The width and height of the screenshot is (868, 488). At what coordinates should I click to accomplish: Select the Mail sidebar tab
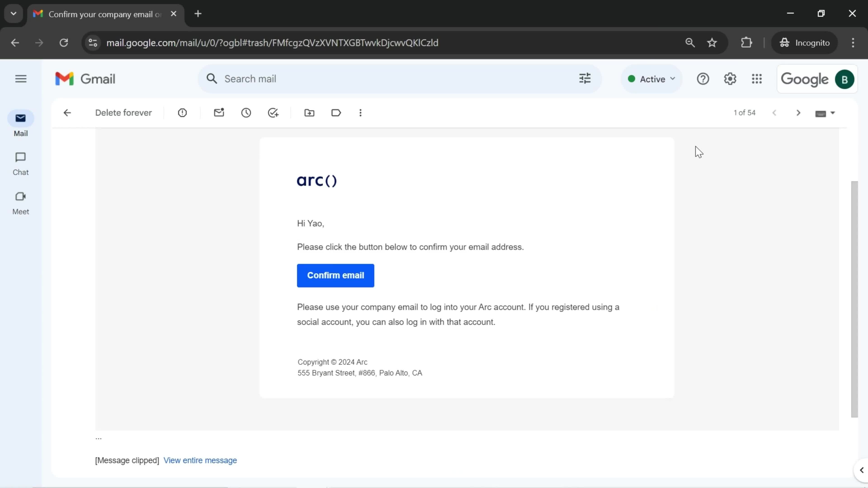click(x=20, y=124)
